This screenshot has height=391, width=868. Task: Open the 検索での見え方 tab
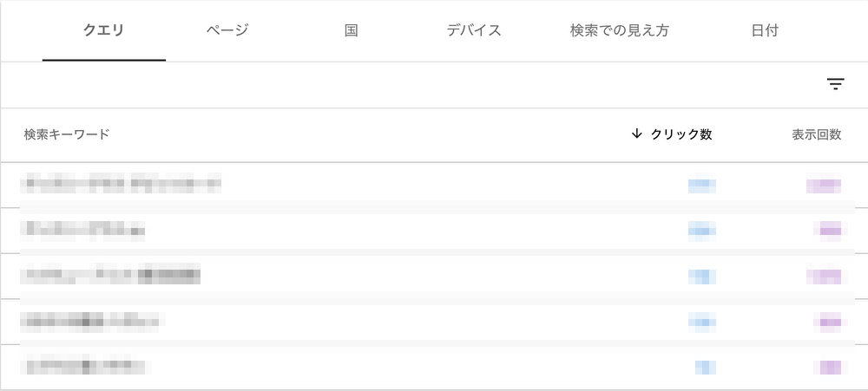tap(620, 30)
